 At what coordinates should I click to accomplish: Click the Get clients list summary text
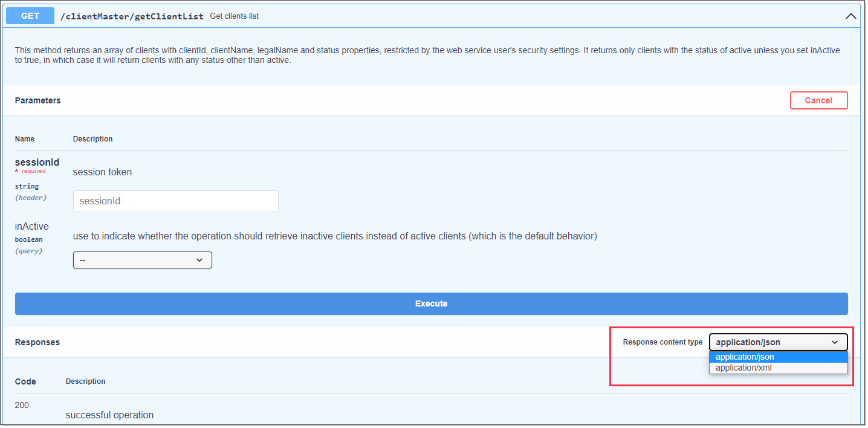click(234, 16)
